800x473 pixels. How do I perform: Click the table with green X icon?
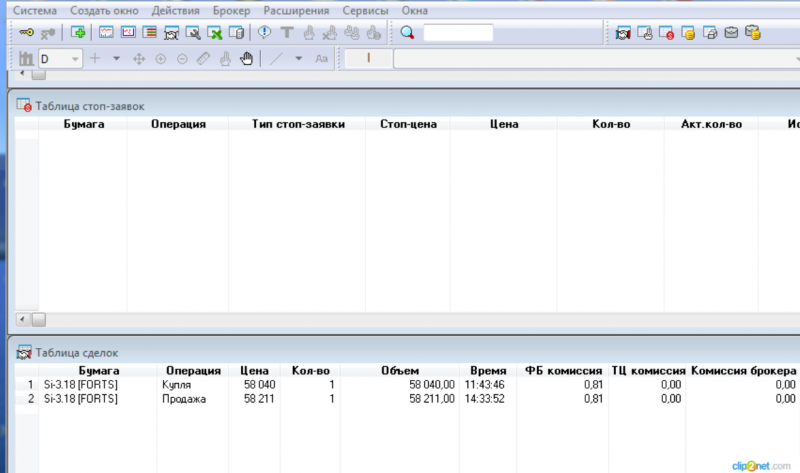coord(215,33)
